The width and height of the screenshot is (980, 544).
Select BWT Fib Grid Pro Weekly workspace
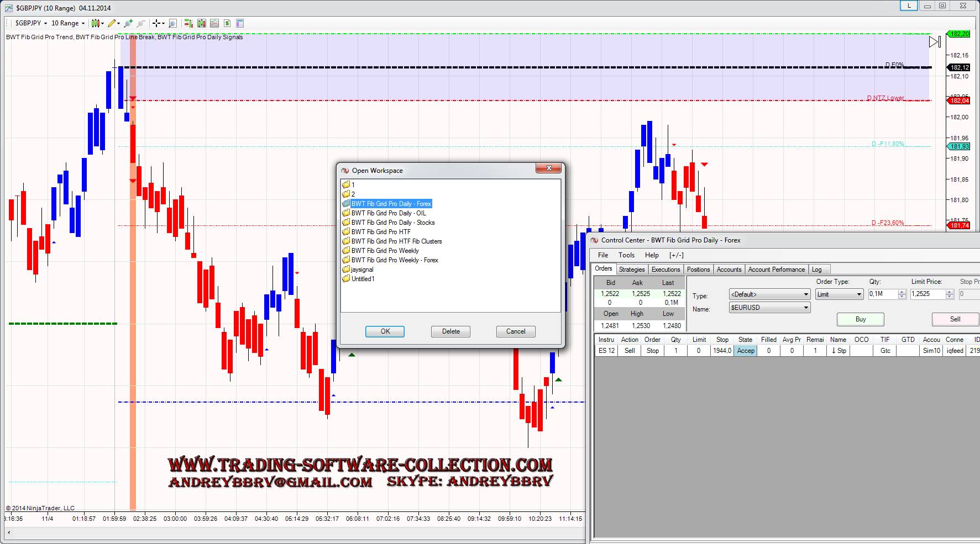[x=385, y=251]
